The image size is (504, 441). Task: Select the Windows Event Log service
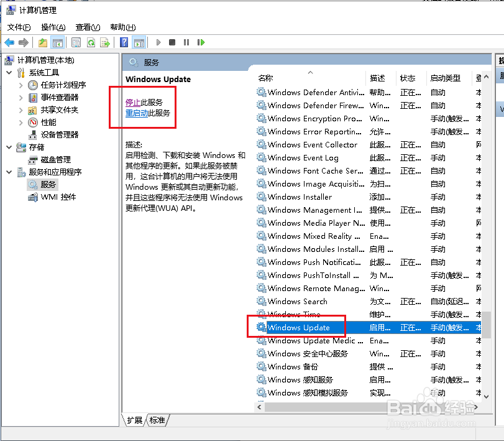tap(369, 158)
